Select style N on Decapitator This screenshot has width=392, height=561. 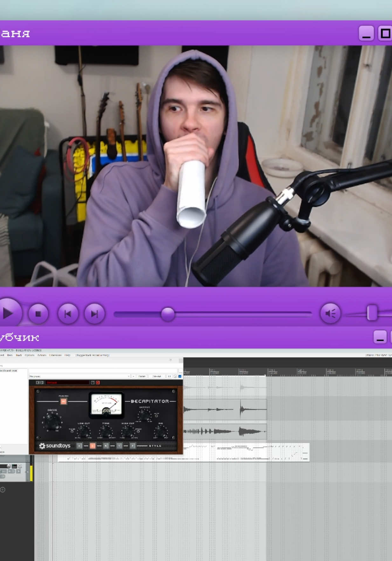(x=106, y=446)
